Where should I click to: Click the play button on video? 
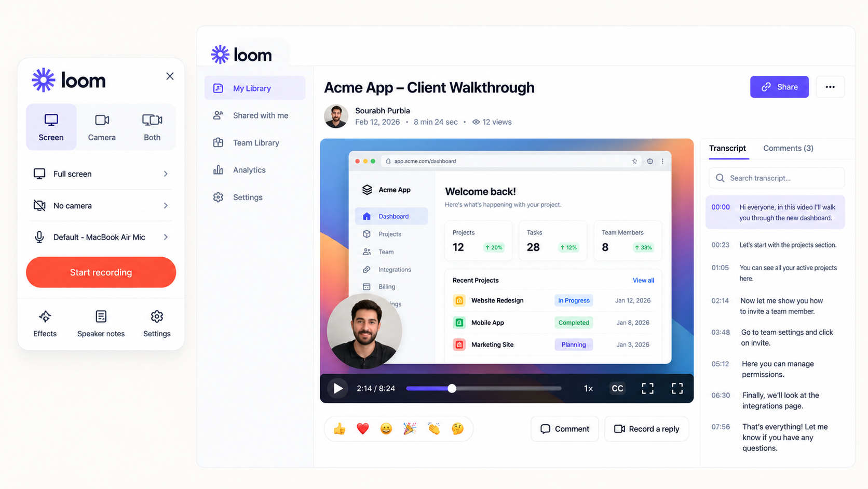point(338,388)
